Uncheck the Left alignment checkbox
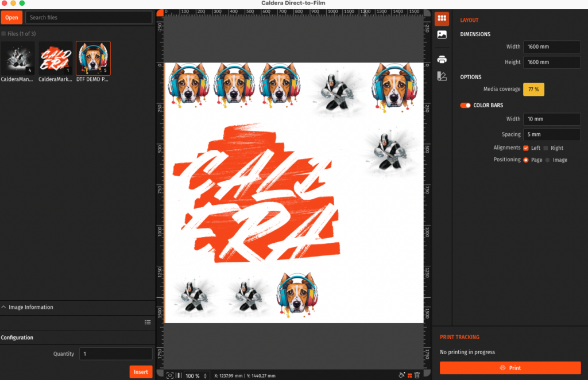Viewport: 588px width, 380px height. [526, 148]
